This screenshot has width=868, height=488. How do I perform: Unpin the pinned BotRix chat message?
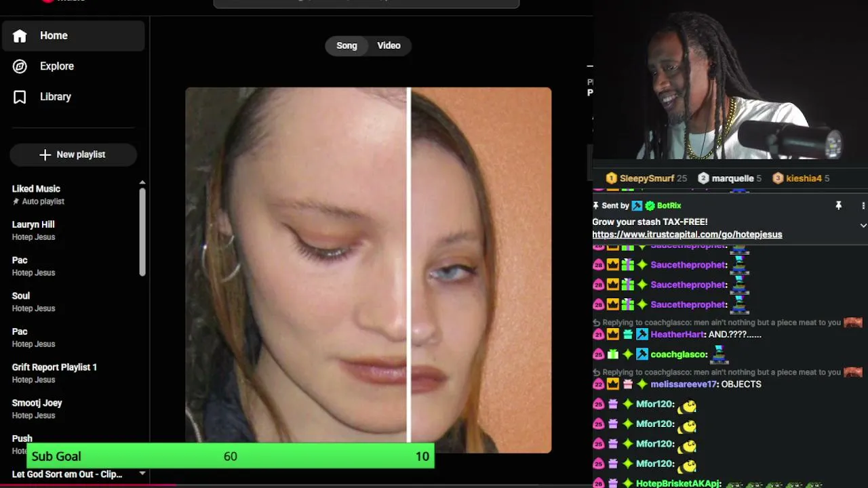tap(838, 205)
